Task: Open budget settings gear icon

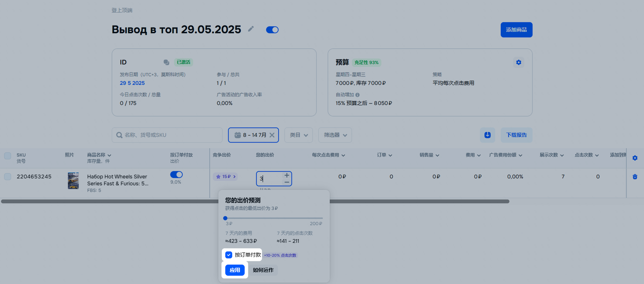Action: point(519,62)
